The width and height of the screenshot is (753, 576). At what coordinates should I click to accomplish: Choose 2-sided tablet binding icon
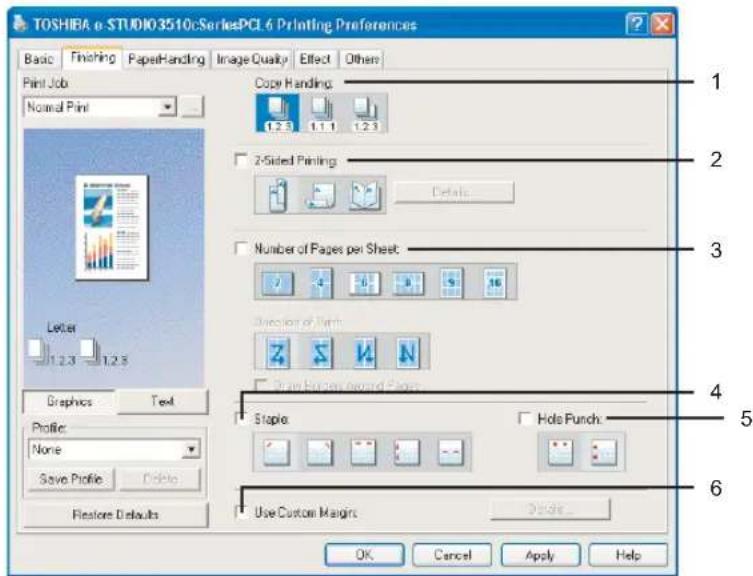click(321, 195)
